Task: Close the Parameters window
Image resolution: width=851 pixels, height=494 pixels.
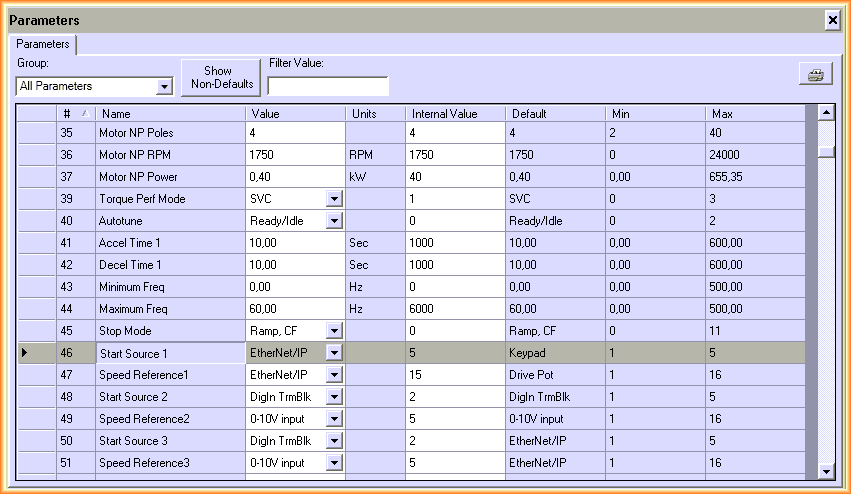Action: (832, 20)
